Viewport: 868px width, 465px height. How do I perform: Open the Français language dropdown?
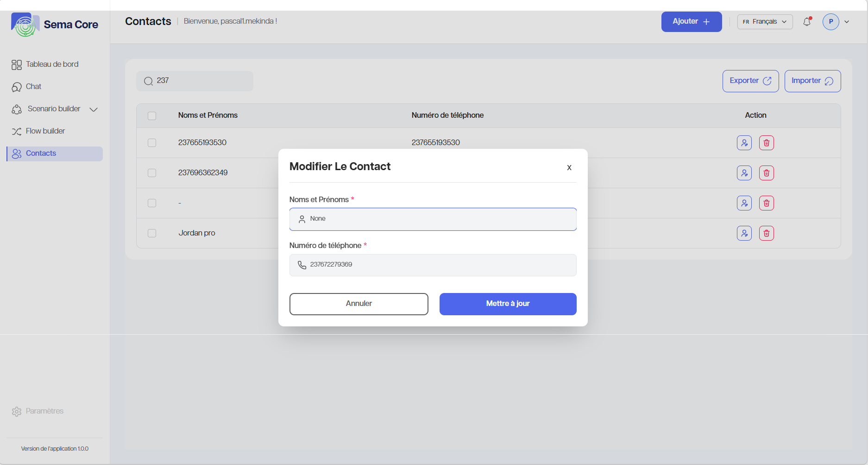(765, 22)
